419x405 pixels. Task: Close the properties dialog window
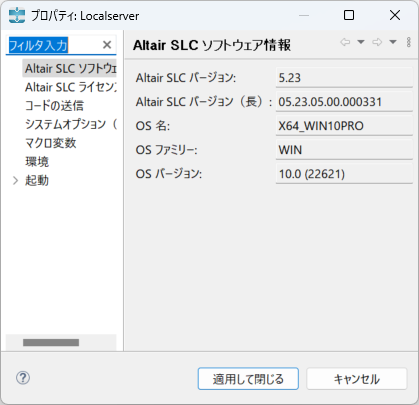395,15
